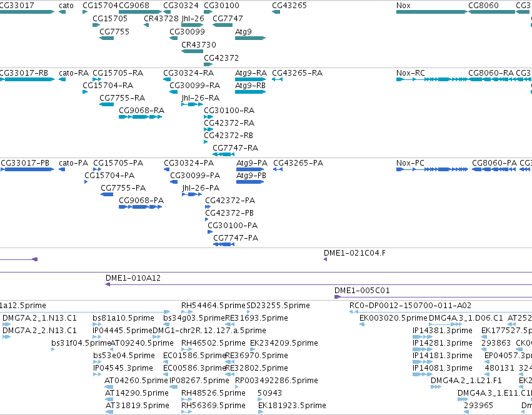Select the "293863" feature label

pyautogui.click(x=496, y=343)
